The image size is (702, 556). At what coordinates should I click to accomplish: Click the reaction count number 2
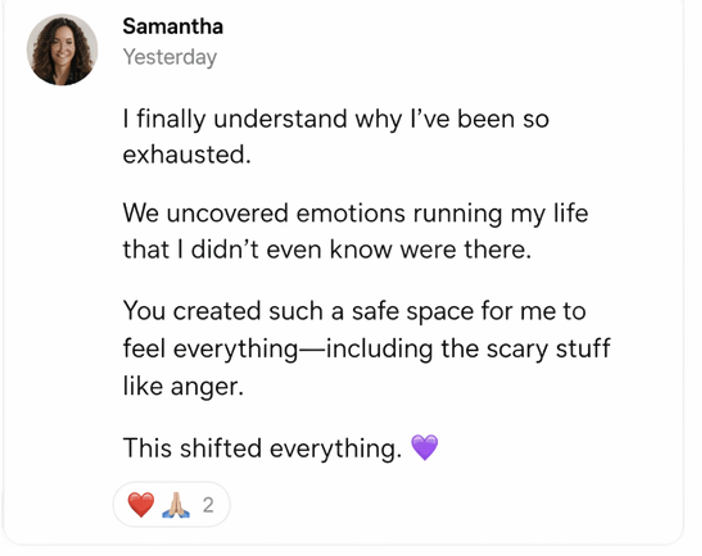[x=208, y=505]
